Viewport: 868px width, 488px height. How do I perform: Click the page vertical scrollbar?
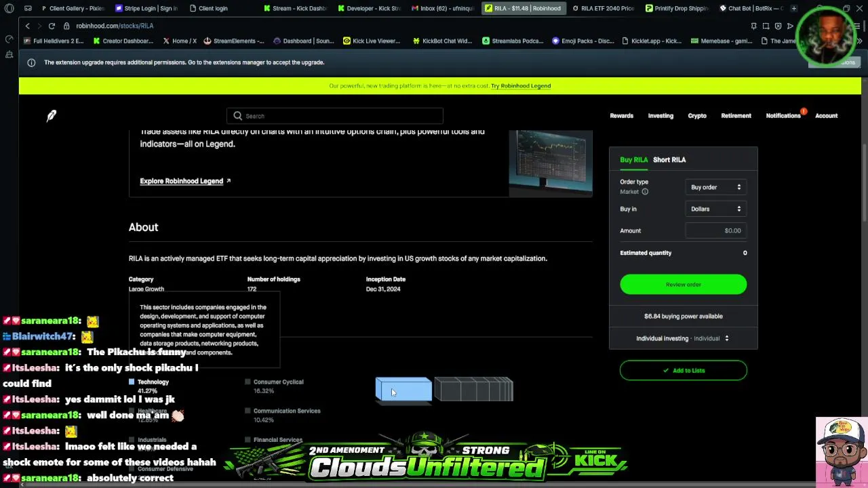(x=864, y=183)
